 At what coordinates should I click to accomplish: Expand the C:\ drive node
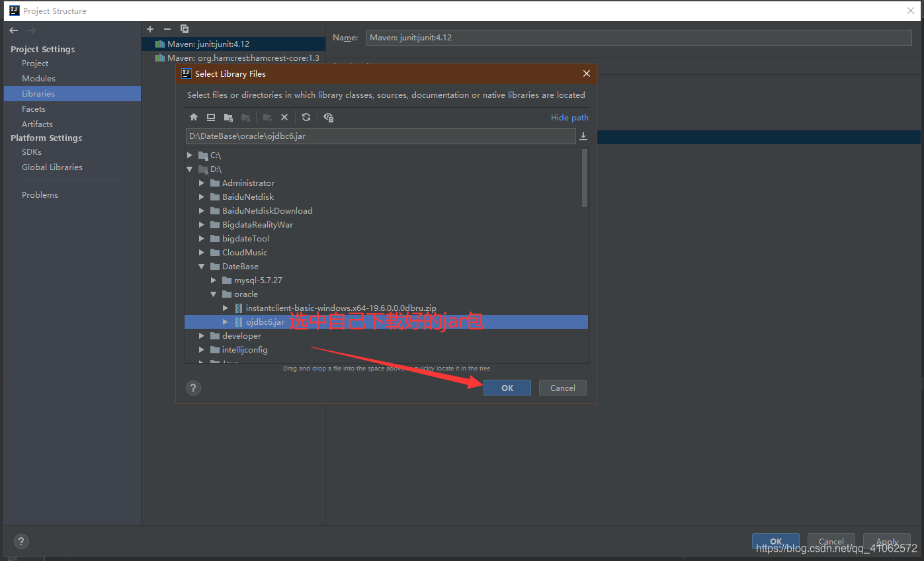coord(190,155)
